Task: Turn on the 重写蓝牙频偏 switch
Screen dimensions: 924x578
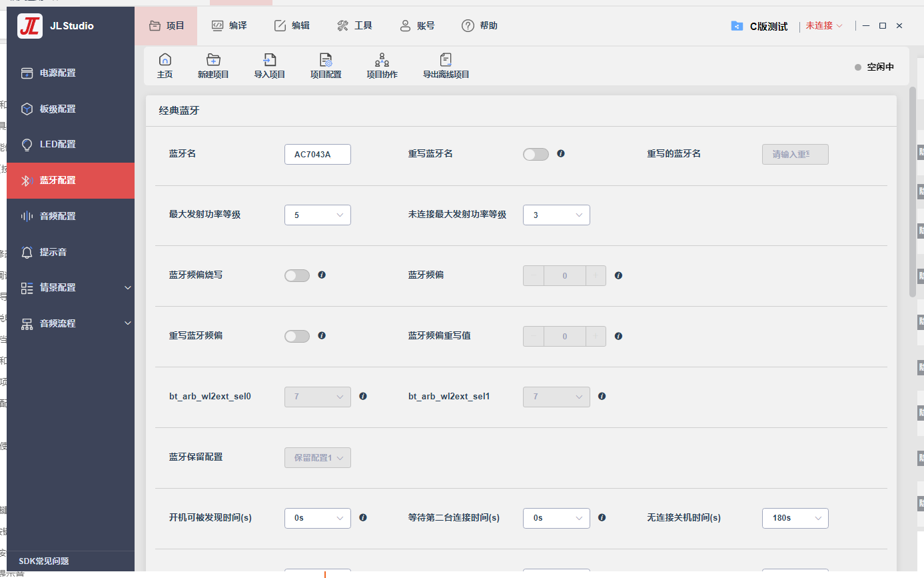Action: pyautogui.click(x=297, y=336)
